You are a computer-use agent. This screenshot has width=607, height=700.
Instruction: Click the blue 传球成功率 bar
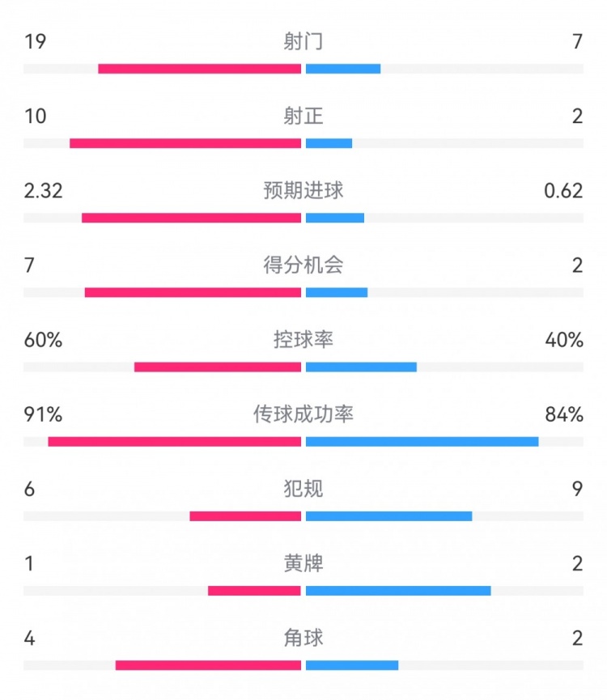[x=422, y=442]
